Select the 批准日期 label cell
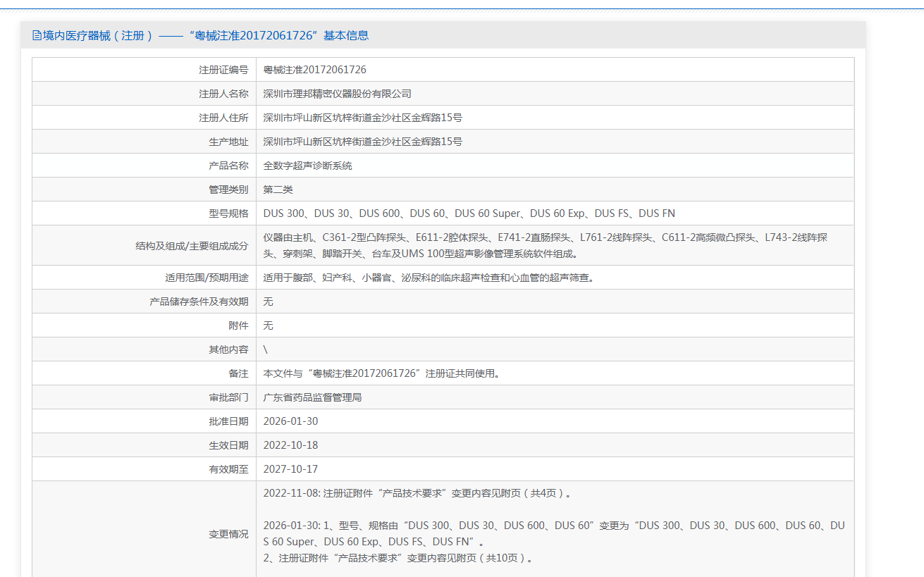The image size is (924, 577). (144, 421)
